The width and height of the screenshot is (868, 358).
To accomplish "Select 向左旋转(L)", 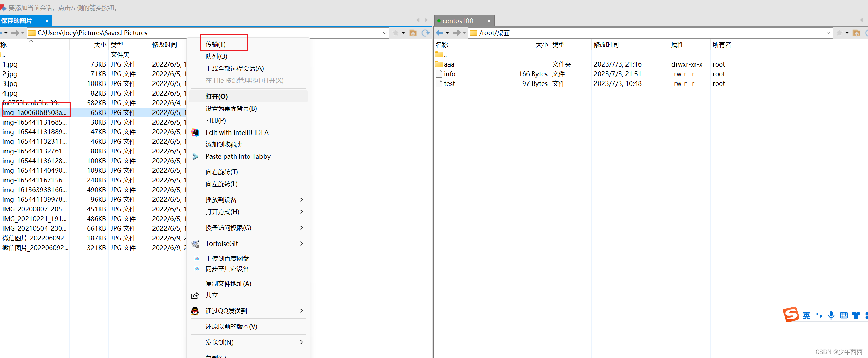I will pyautogui.click(x=248, y=184).
